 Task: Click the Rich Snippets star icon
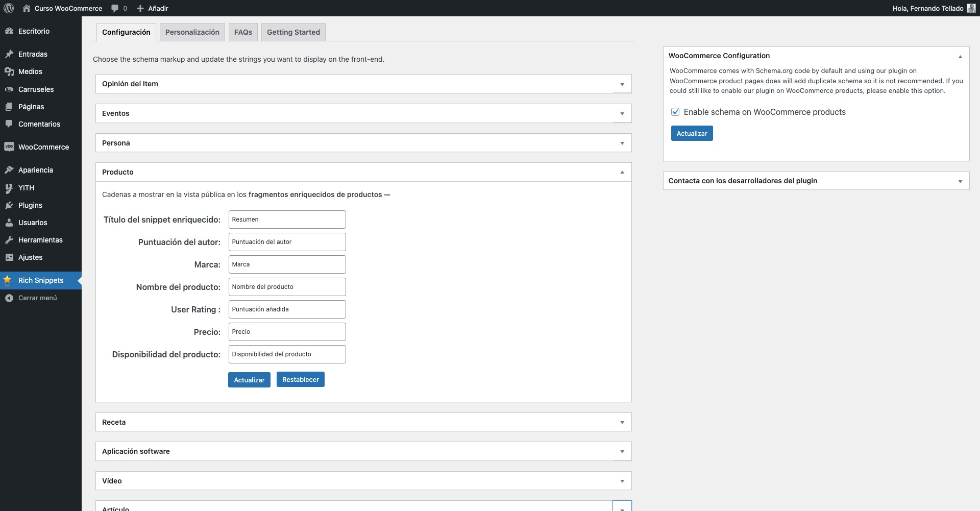click(x=8, y=280)
